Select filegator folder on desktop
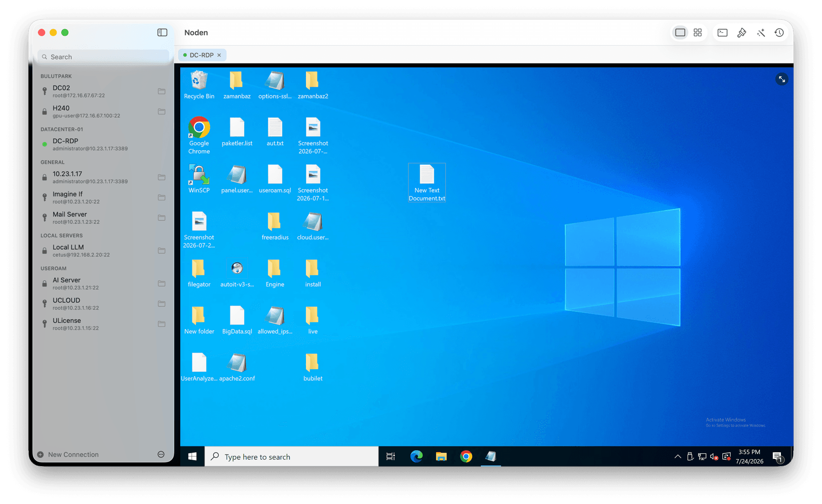822x504 pixels. coord(199,273)
